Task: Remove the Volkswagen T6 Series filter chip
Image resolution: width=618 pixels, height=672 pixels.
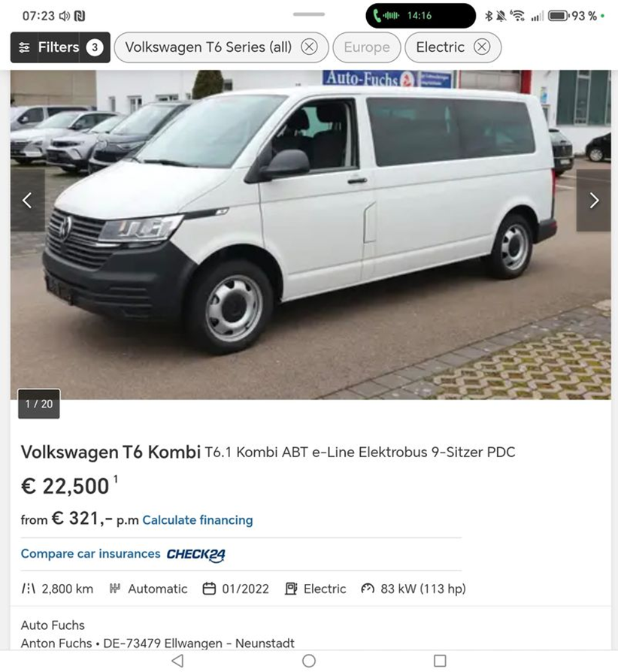Action: [x=309, y=47]
